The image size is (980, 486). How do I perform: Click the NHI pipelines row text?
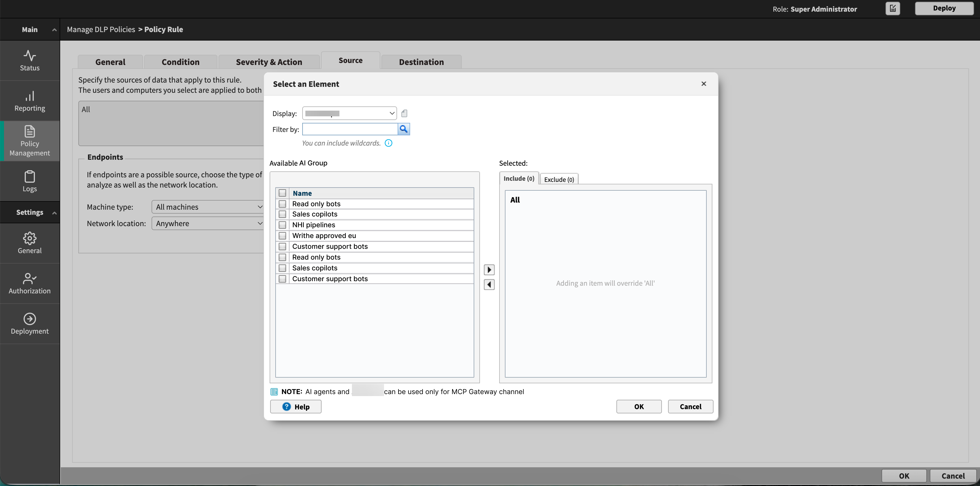tap(314, 225)
